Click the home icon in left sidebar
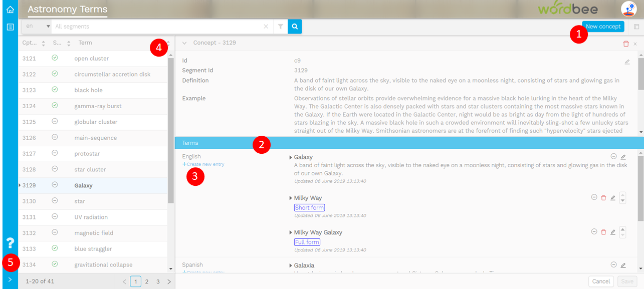This screenshot has height=289, width=644. click(10, 10)
